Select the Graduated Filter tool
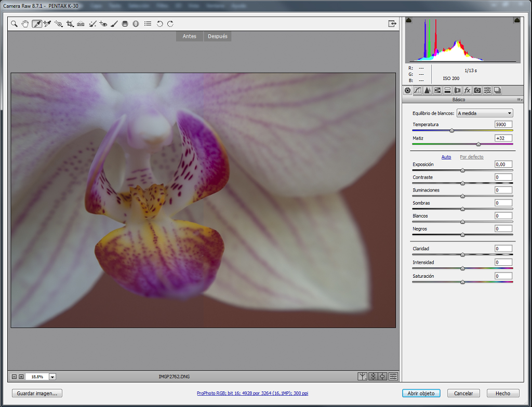Image resolution: width=532 pixels, height=407 pixels. click(125, 24)
